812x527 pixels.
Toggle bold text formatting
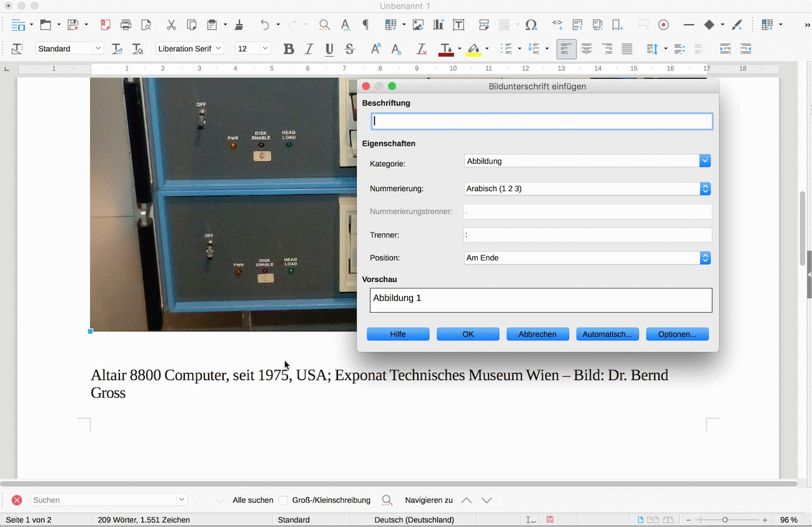pos(289,49)
